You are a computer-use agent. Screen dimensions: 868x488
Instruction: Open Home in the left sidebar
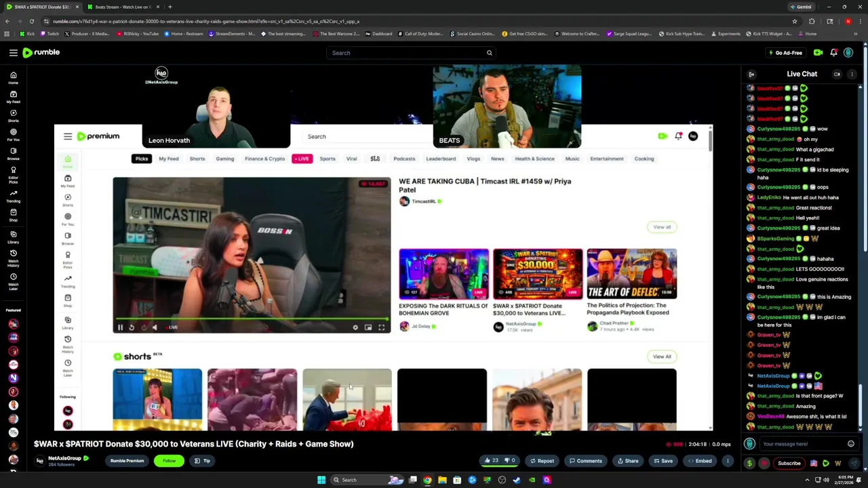pyautogui.click(x=13, y=78)
